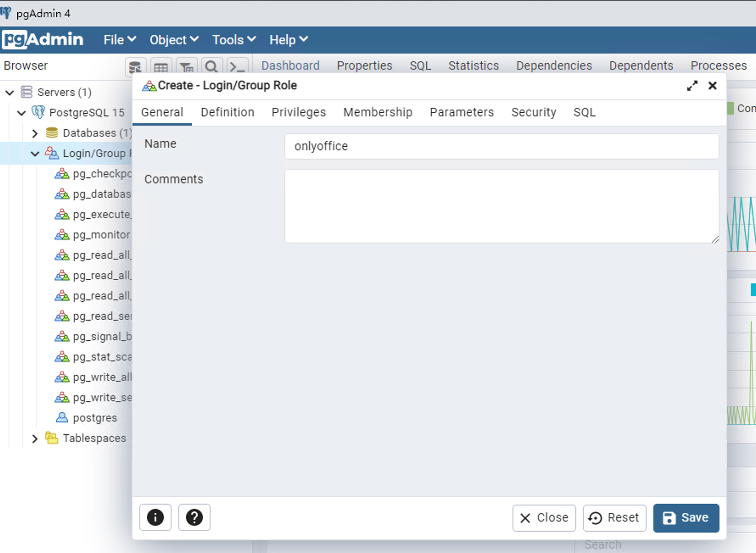Click the Name input field

point(502,146)
